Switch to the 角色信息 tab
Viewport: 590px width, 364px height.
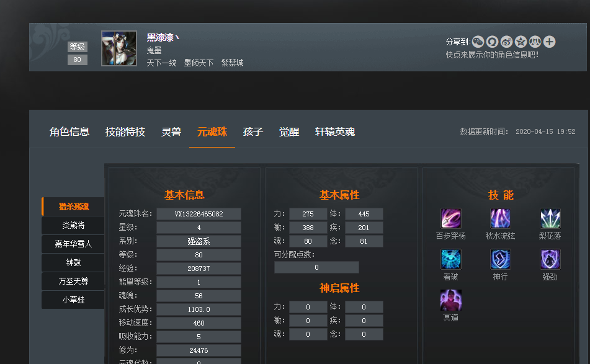(69, 131)
